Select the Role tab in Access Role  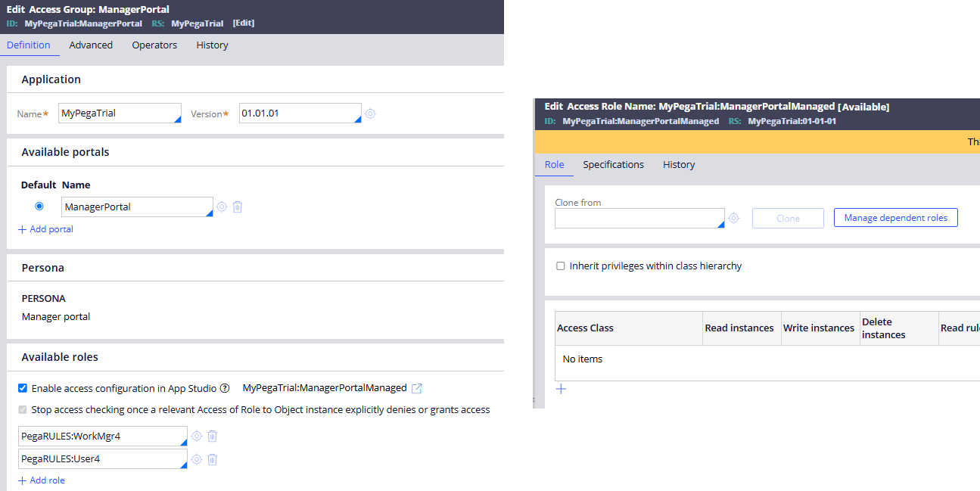[555, 164]
